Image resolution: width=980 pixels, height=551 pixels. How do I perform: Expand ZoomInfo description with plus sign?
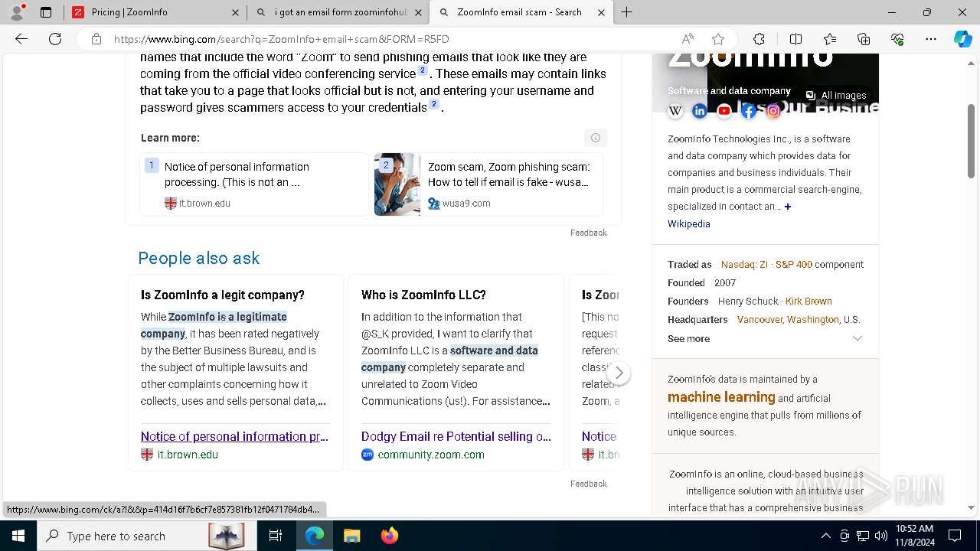787,207
